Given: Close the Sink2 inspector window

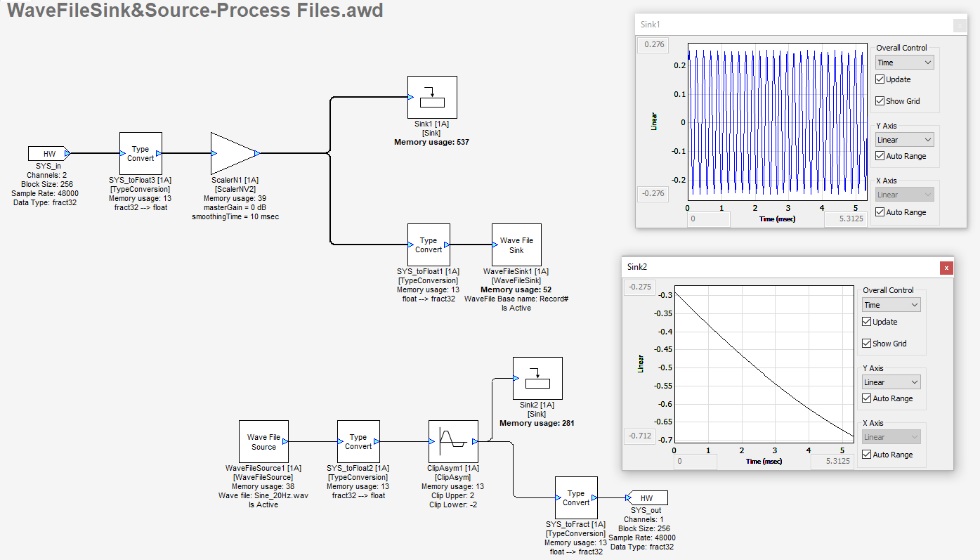Looking at the screenshot, I should click(x=947, y=268).
